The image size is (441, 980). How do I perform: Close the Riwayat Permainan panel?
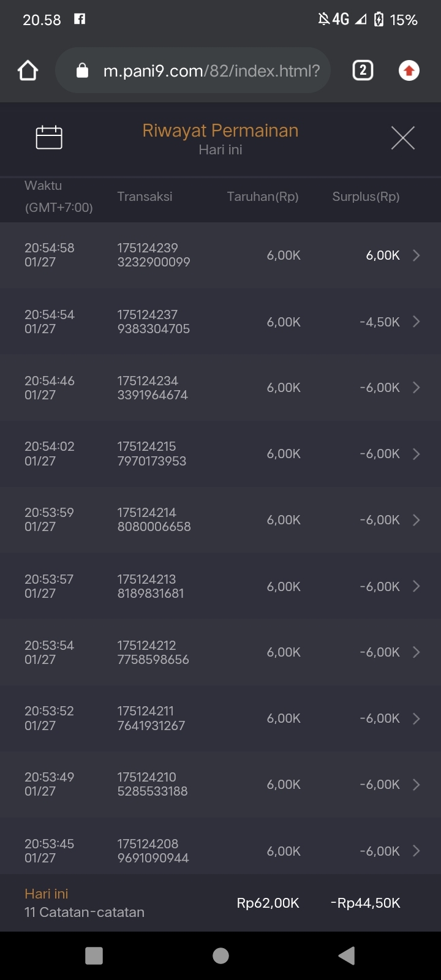402,138
